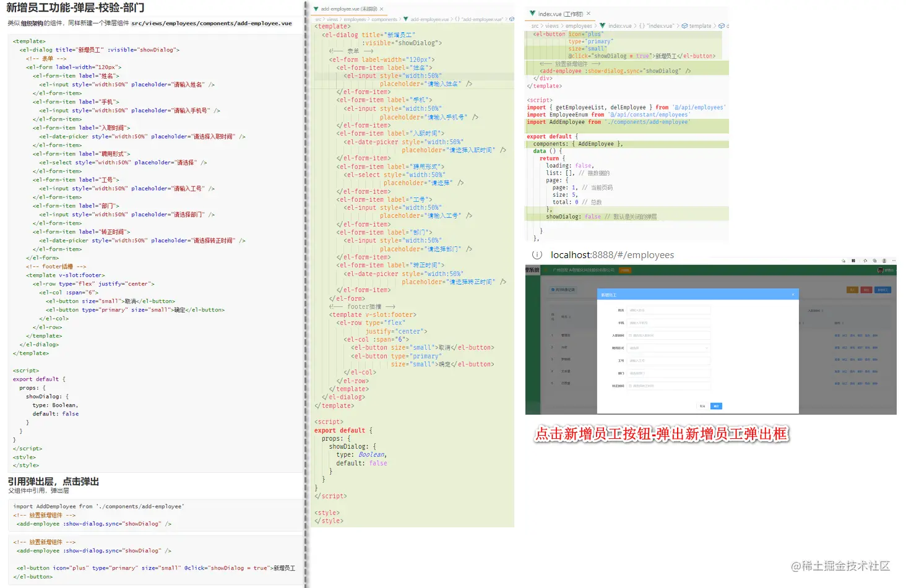906x588 pixels.
Task: Focus the 部门 input in the dialog
Action: [669, 373]
